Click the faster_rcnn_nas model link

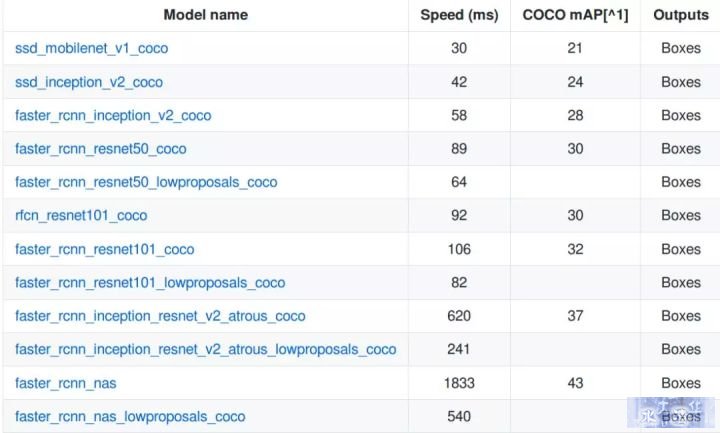click(65, 383)
